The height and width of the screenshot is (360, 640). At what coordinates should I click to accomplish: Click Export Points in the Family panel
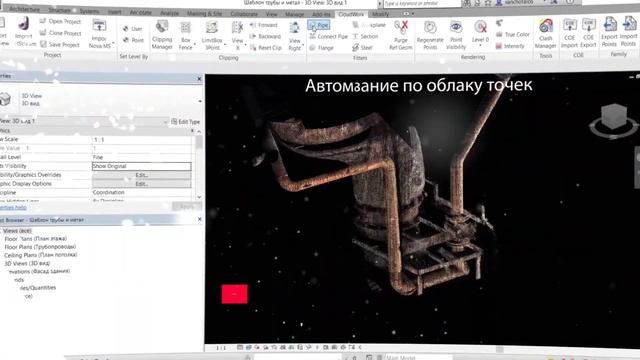coord(609,32)
